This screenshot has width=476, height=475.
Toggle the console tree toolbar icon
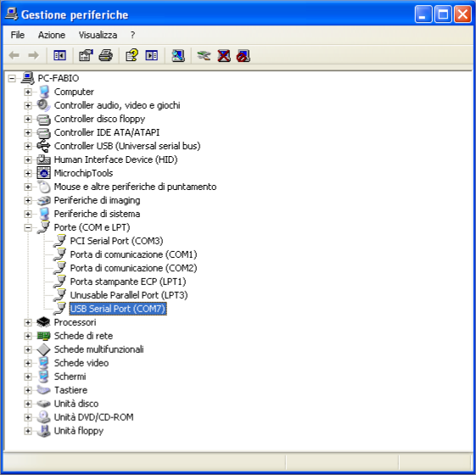coord(59,55)
